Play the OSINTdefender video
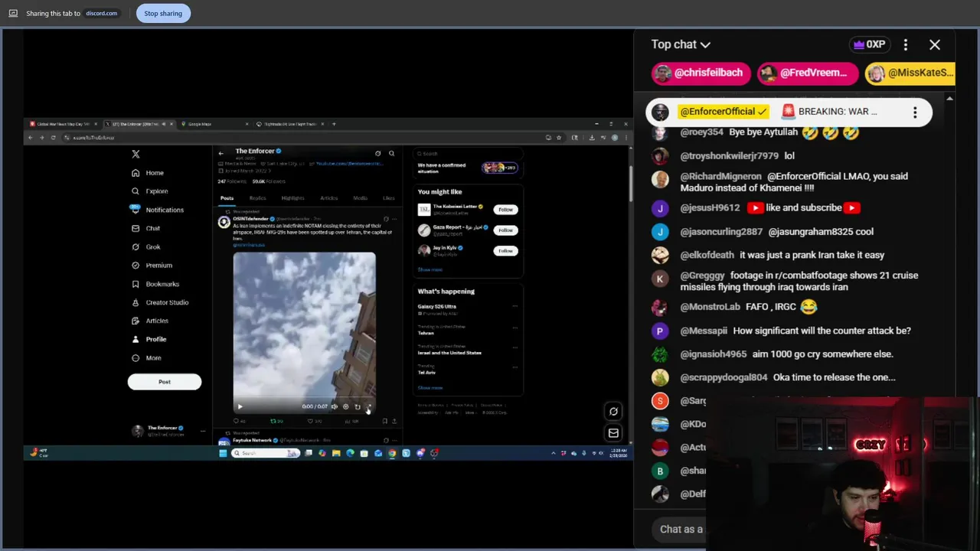Viewport: 980px width, 551px height. (240, 406)
